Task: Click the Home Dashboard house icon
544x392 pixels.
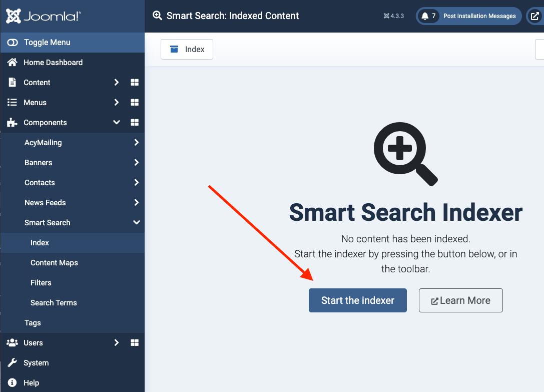Action: [13, 63]
